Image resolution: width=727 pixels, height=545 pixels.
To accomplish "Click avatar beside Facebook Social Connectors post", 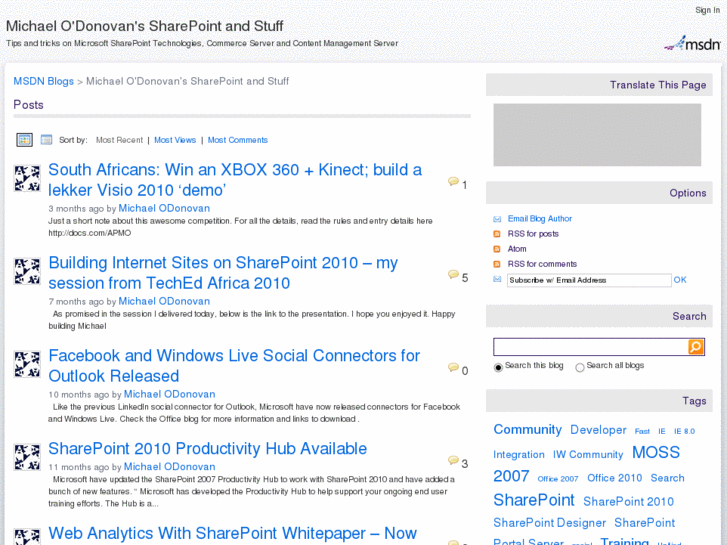I will (27, 364).
